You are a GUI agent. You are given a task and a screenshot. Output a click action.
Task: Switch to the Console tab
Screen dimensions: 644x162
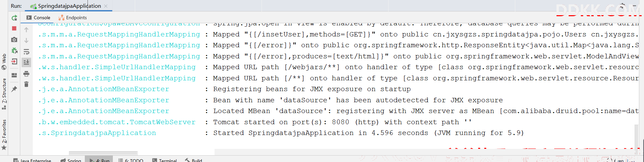(x=38, y=18)
